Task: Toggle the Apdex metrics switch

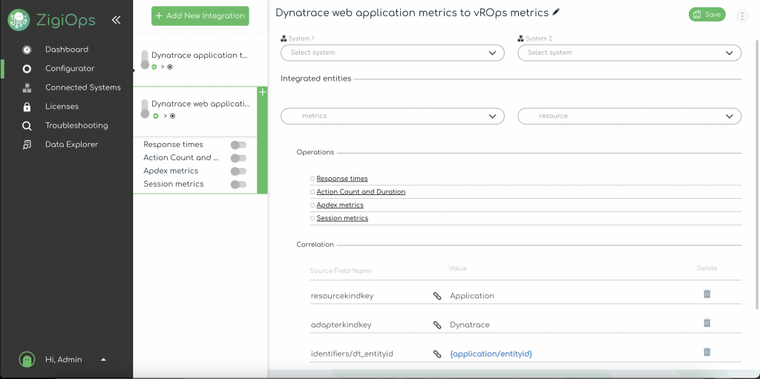Action: tap(238, 171)
